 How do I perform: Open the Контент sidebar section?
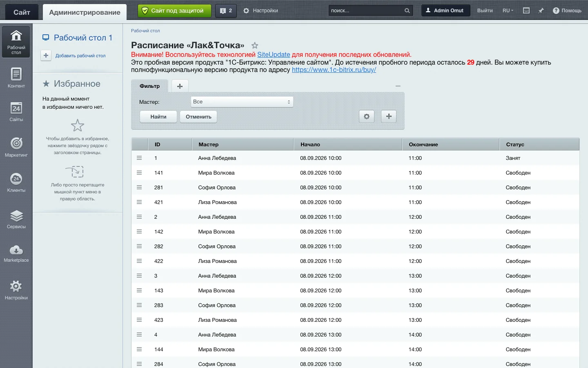pyautogui.click(x=16, y=78)
